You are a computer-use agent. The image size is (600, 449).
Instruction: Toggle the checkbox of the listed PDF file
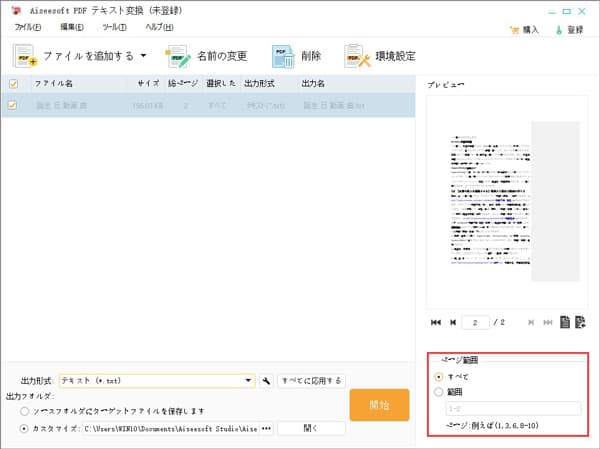(13, 105)
